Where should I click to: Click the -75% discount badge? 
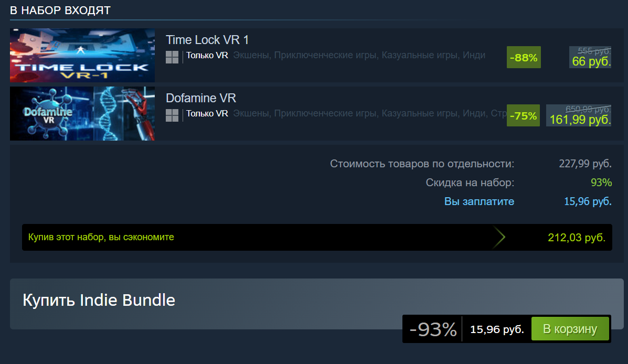pos(523,115)
